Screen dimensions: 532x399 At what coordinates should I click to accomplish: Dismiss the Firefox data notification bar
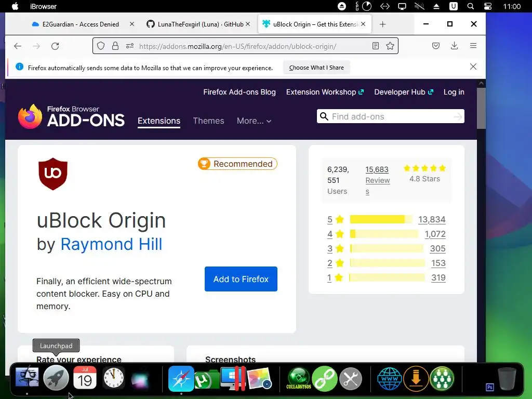[x=473, y=66]
